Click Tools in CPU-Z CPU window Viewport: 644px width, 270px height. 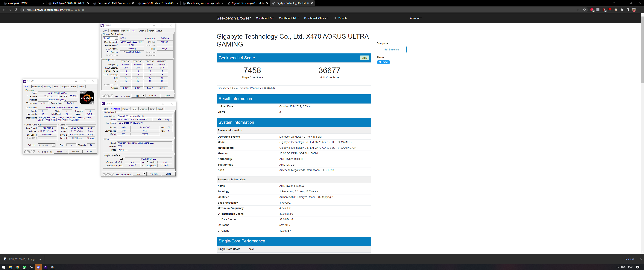point(59,151)
